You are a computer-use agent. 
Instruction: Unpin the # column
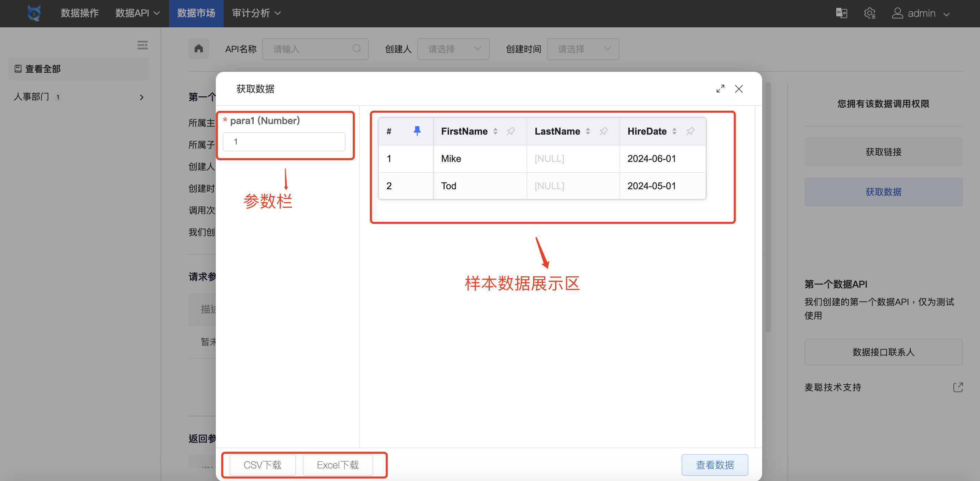[x=417, y=130]
